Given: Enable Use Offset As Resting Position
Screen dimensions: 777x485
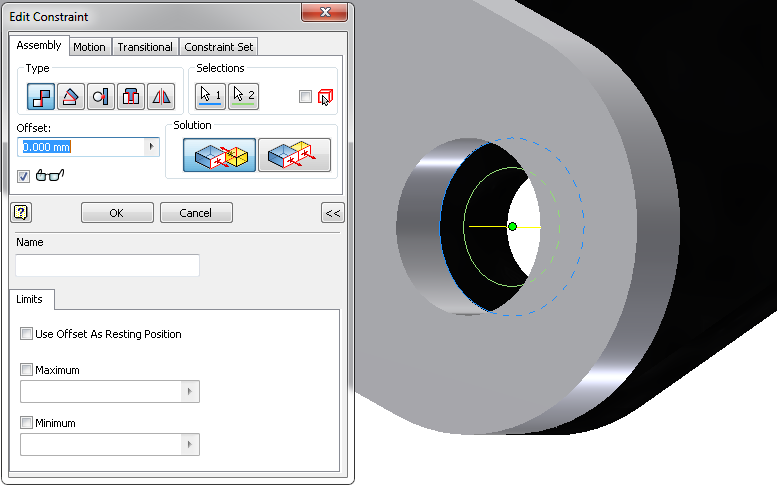Looking at the screenshot, I should (26, 333).
